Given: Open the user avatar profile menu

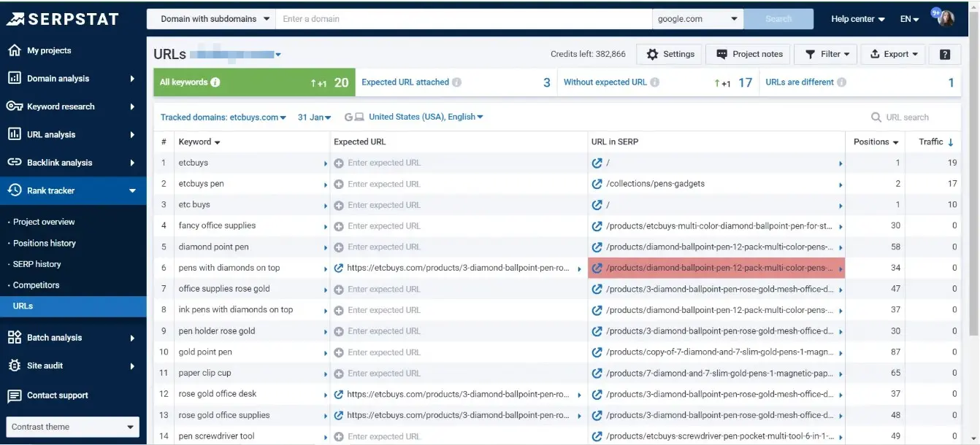Looking at the screenshot, I should point(946,18).
